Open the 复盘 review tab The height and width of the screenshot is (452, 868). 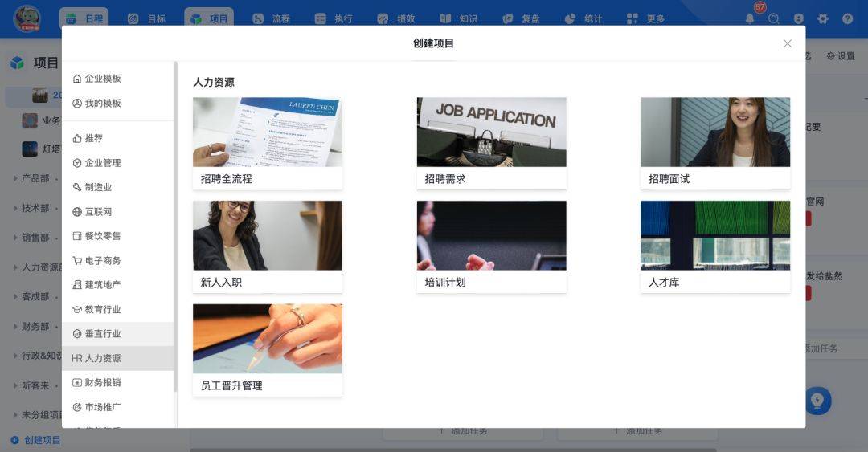[x=522, y=18]
